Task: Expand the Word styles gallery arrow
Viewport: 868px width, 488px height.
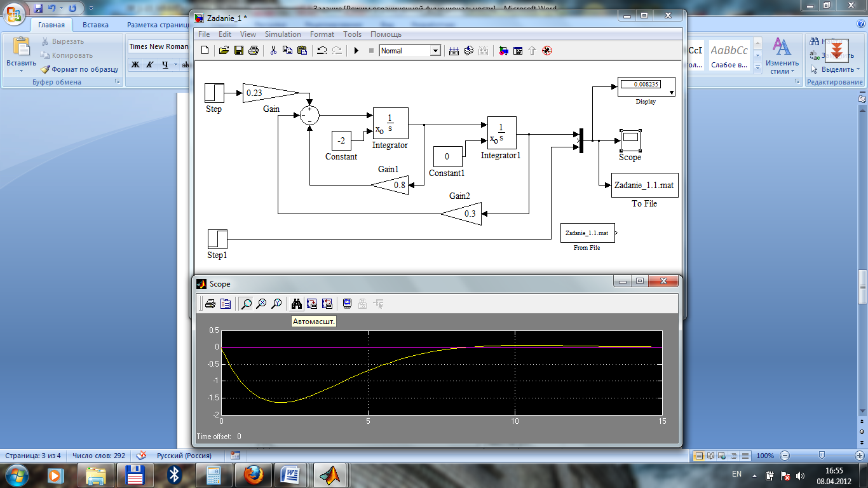Action: (x=757, y=67)
